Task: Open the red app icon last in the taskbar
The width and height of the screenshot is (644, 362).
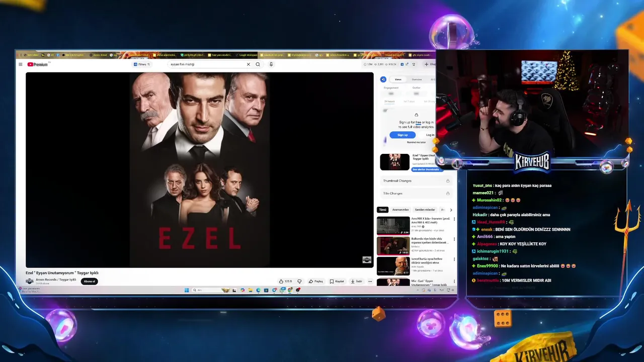Action: [298, 290]
